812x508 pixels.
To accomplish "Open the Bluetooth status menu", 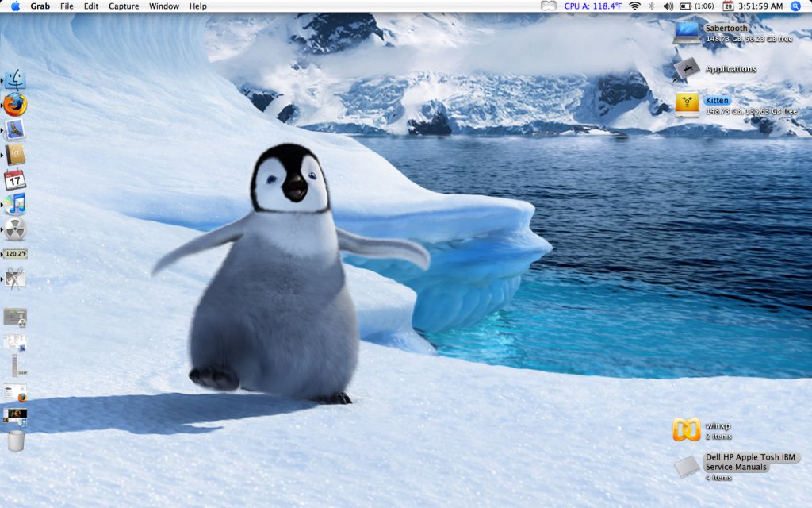I will (652, 6).
